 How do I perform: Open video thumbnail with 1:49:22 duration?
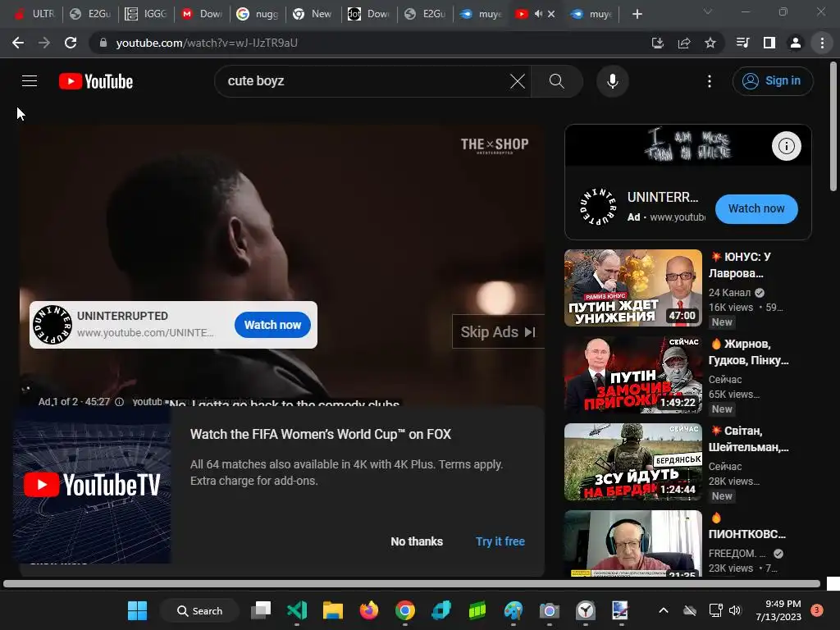pyautogui.click(x=632, y=374)
